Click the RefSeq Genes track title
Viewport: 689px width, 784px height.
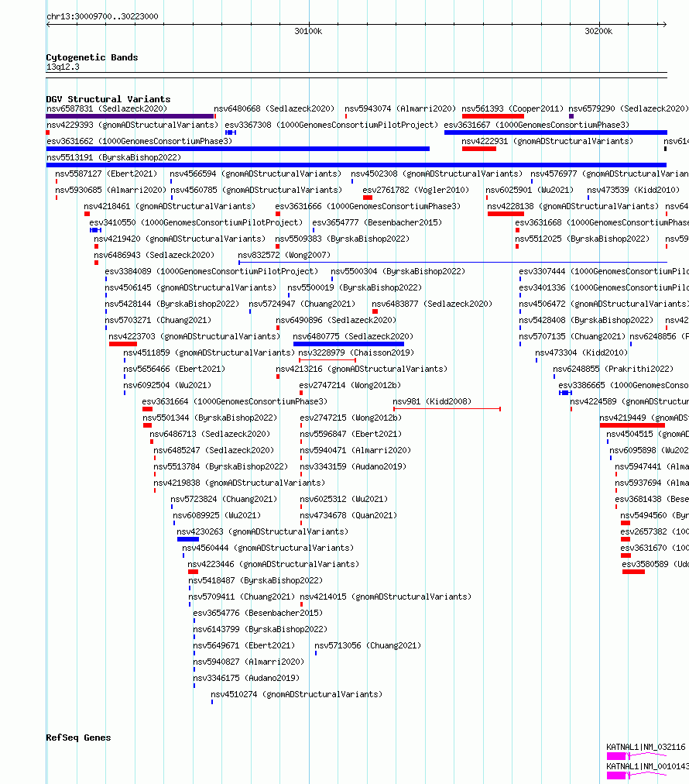click(x=78, y=738)
